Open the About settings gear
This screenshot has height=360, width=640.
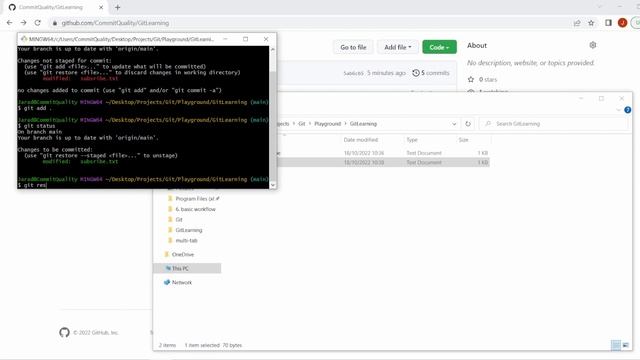[x=593, y=45]
